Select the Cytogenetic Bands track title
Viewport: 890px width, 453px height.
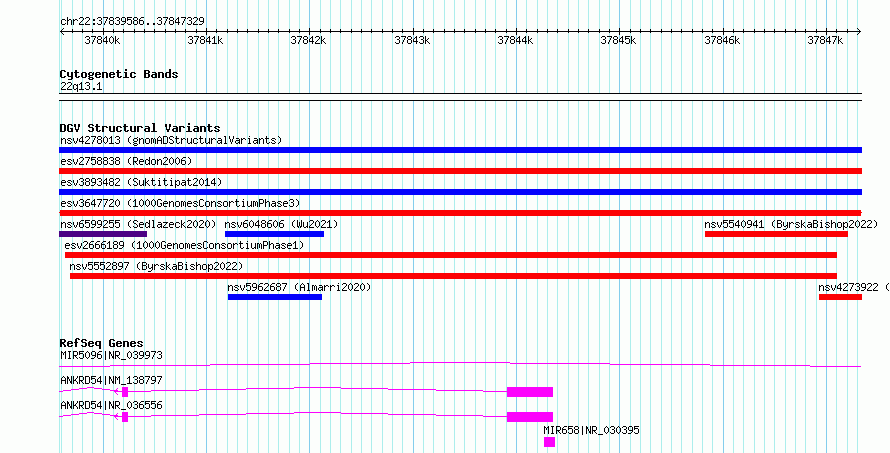(x=119, y=74)
